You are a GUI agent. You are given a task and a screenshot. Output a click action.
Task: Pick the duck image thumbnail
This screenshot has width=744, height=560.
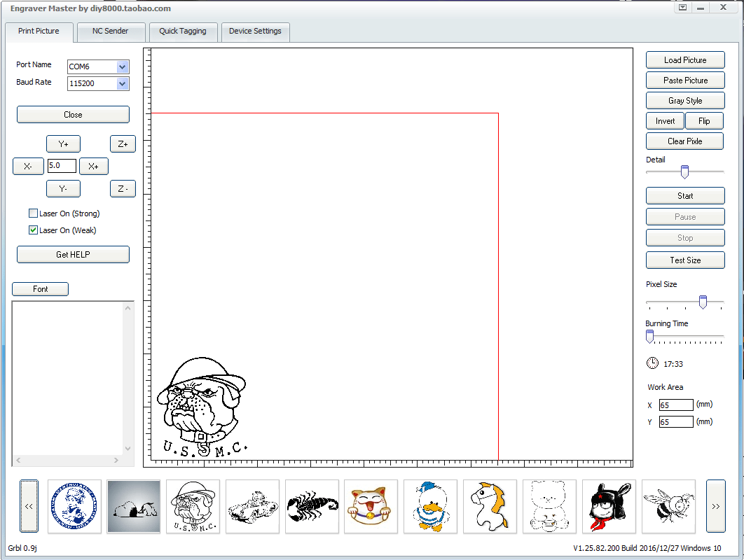431,506
